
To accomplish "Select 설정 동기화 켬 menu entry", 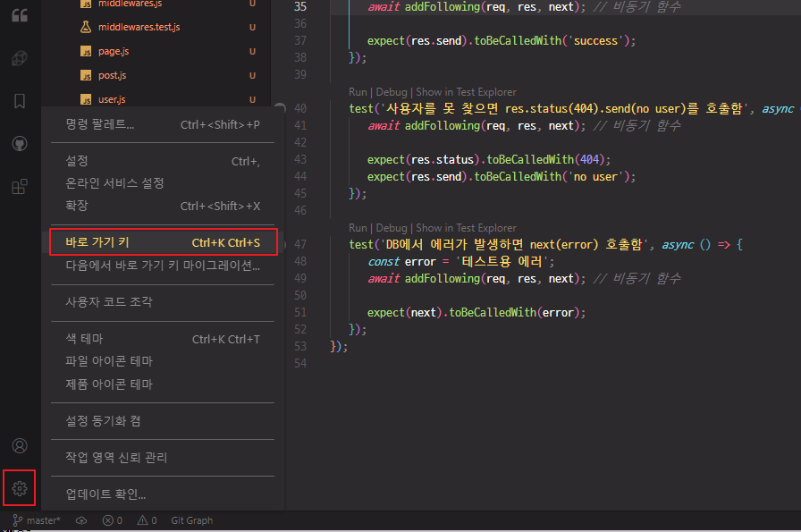I will point(163,420).
